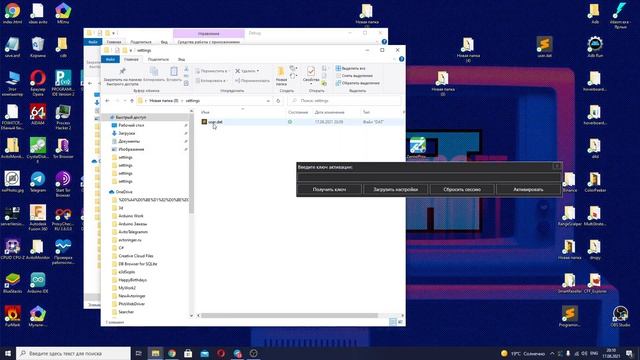Open Изображения in navigation pane
The width and height of the screenshot is (640, 360).
tap(131, 149)
